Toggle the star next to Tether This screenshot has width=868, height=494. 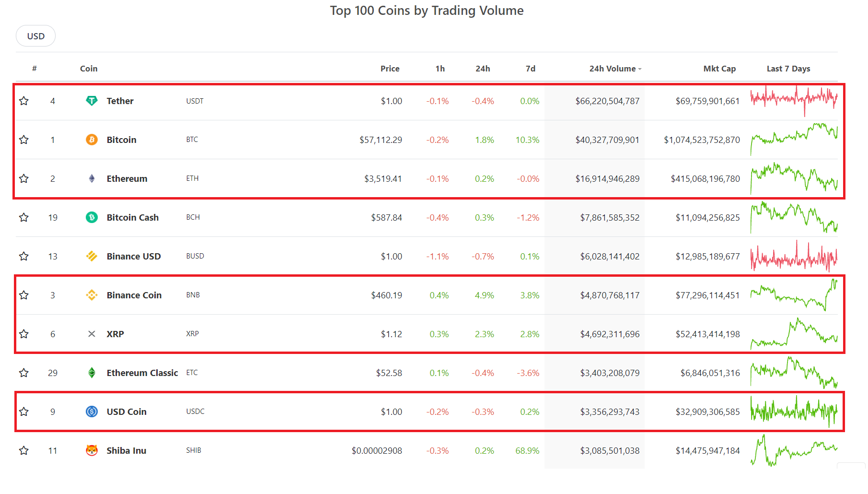click(23, 101)
